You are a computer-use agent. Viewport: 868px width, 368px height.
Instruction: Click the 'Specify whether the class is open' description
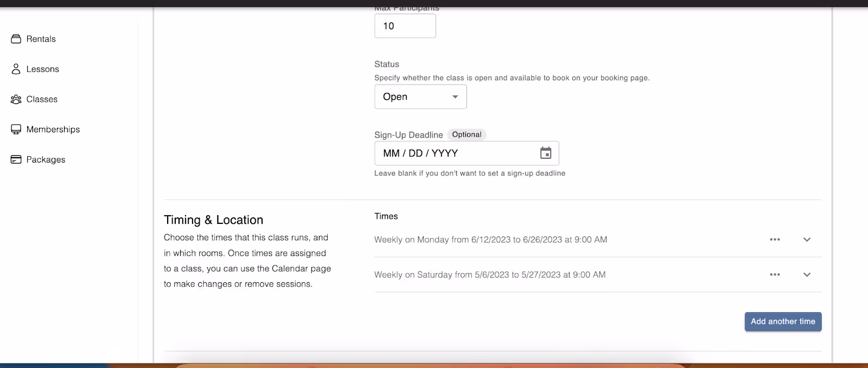tap(512, 78)
